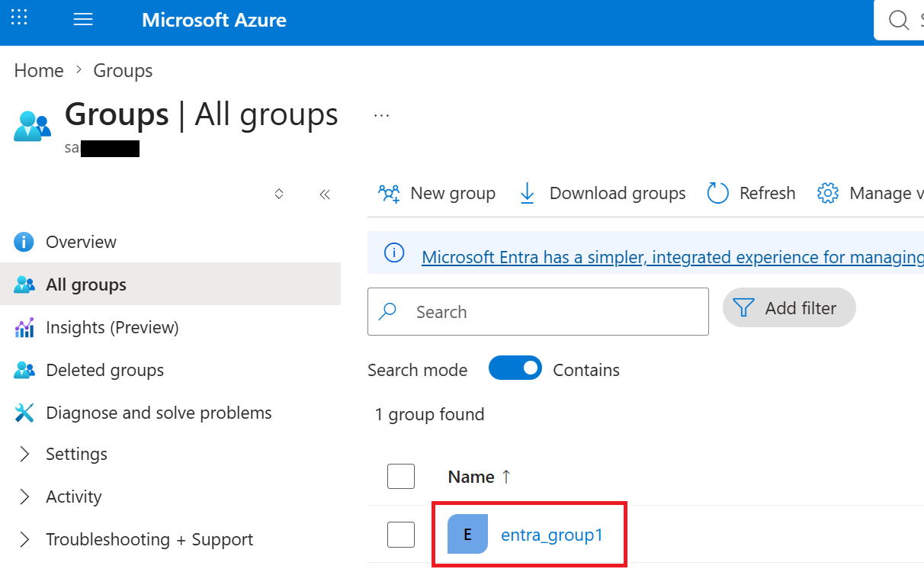
Task: Open the entra_group1 group link
Action: pos(552,535)
